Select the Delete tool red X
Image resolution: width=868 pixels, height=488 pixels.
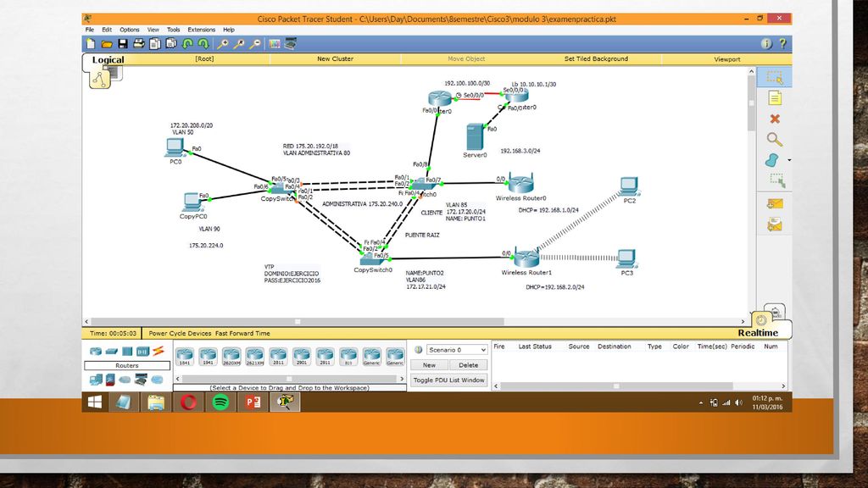point(775,119)
